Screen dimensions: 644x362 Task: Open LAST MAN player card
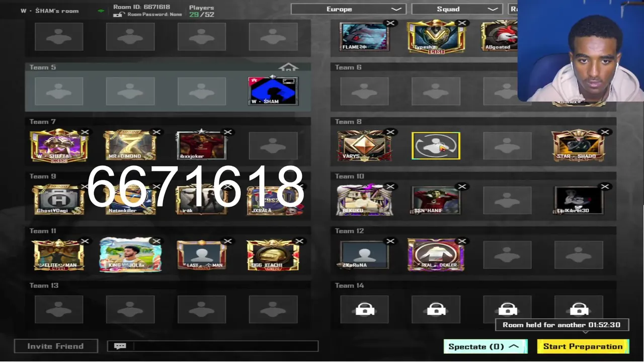pyautogui.click(x=202, y=255)
